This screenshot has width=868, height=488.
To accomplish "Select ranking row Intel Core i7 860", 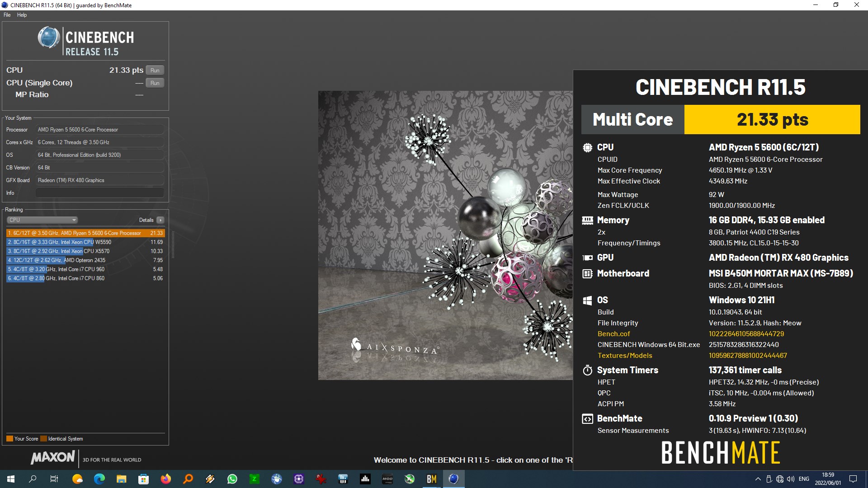I will (85, 278).
